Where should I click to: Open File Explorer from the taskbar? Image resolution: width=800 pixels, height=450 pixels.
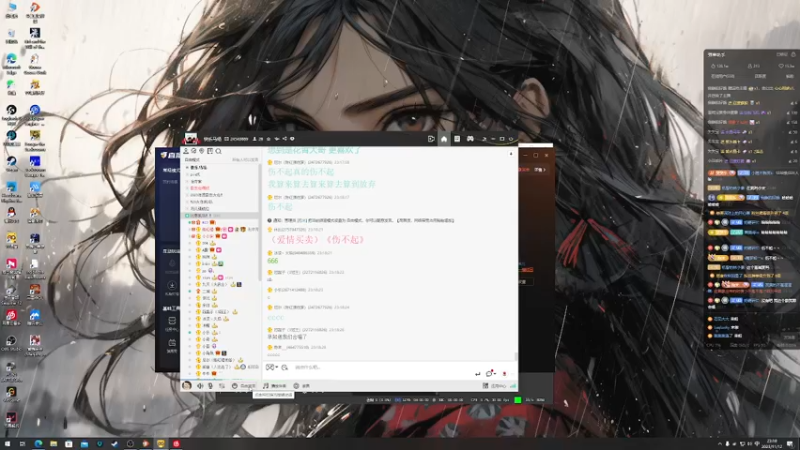coord(53,444)
